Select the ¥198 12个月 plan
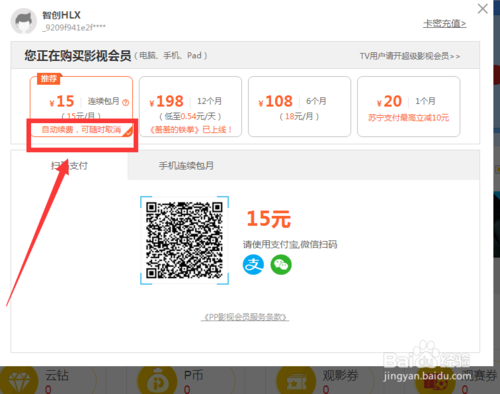The width and height of the screenshot is (500, 394). (x=190, y=106)
